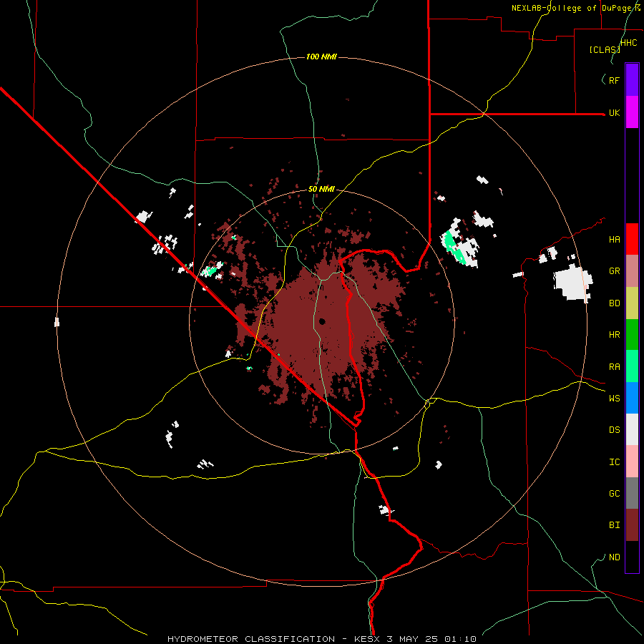This screenshot has width=644, height=644.
Task: Click the HHC product code label
Action: (628, 43)
